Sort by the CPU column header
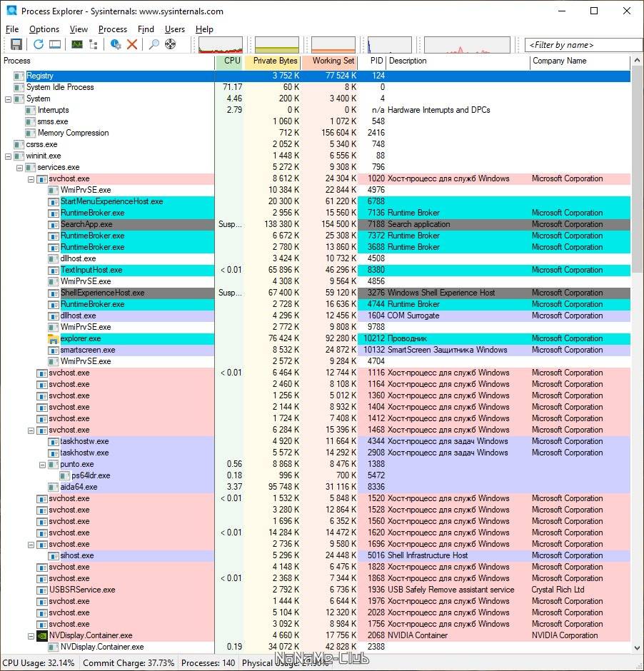 coord(229,61)
